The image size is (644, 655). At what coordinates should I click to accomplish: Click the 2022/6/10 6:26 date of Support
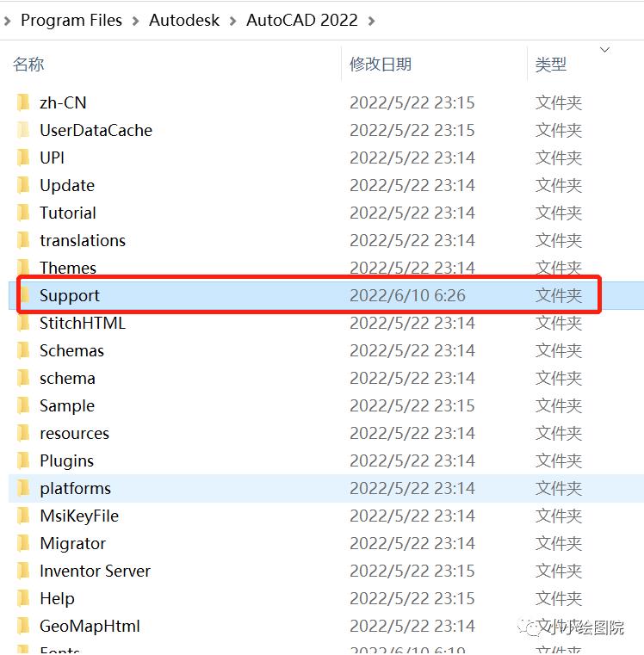click(407, 296)
